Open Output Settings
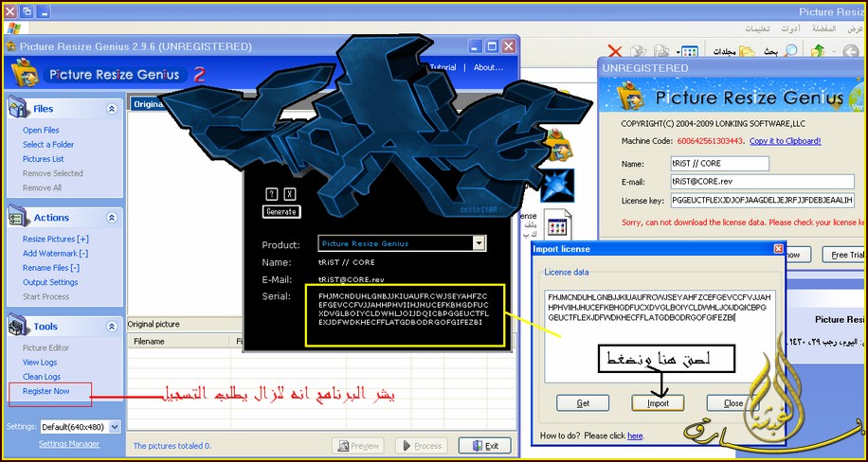The image size is (868, 462). pos(50,282)
